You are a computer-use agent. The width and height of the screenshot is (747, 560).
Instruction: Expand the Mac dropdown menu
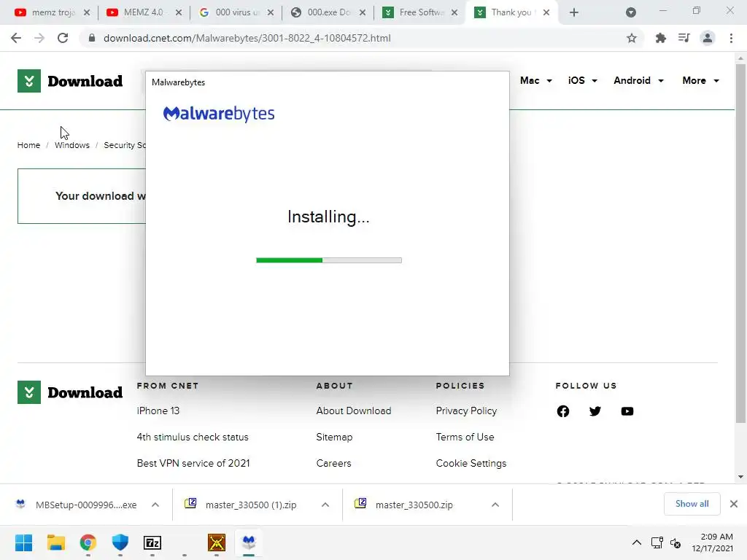(536, 80)
